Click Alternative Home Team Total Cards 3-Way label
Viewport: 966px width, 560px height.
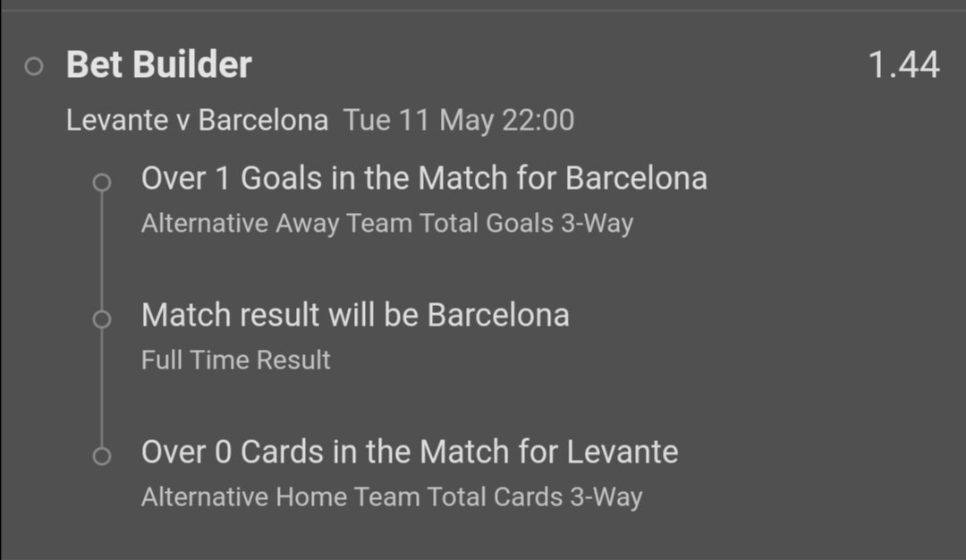click(x=392, y=497)
